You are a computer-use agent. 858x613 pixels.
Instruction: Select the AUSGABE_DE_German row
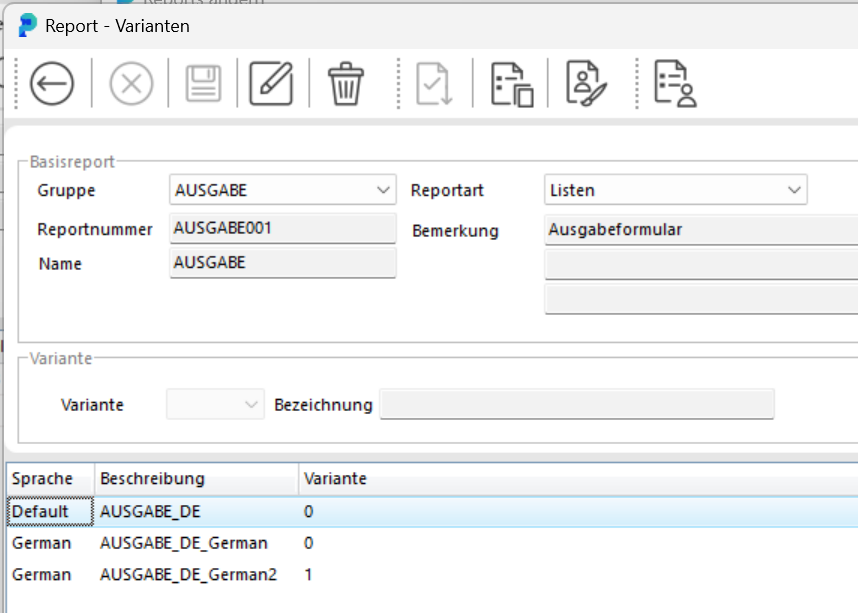[432, 543]
